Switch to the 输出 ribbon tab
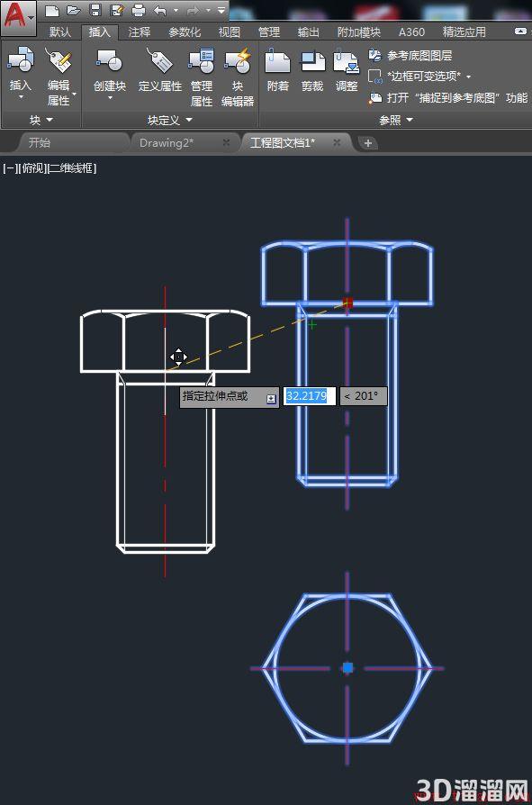The height and width of the screenshot is (805, 532). coord(309,32)
